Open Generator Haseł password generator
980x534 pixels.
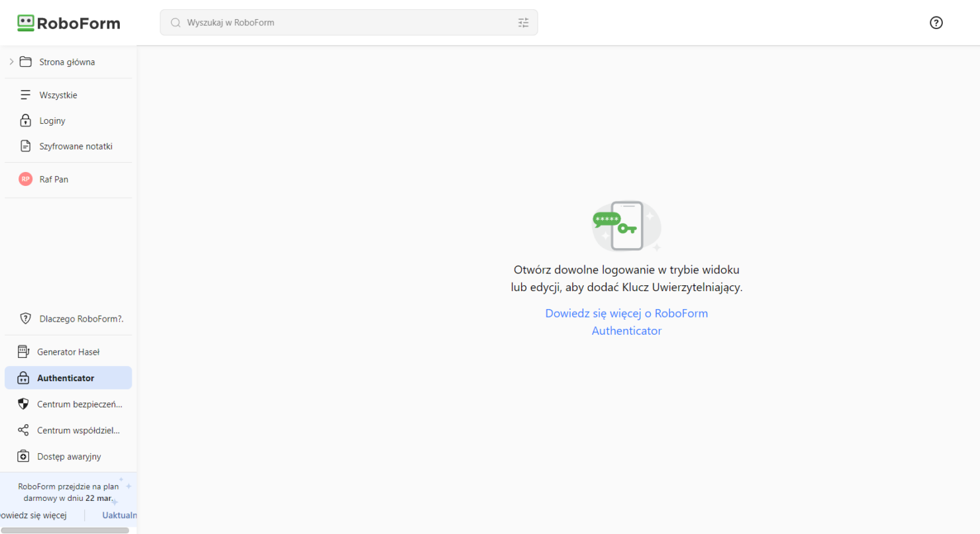pos(68,352)
